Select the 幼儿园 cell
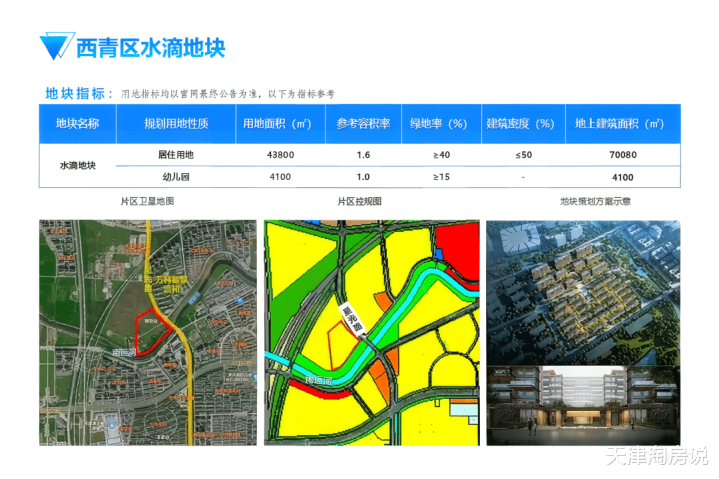The height and width of the screenshot is (479, 719). pyautogui.click(x=176, y=177)
